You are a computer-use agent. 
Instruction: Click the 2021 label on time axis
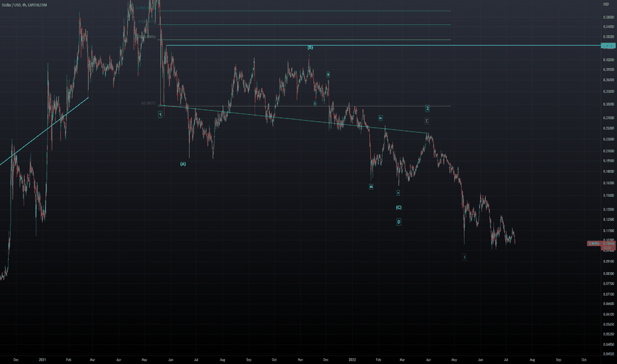pos(42,359)
